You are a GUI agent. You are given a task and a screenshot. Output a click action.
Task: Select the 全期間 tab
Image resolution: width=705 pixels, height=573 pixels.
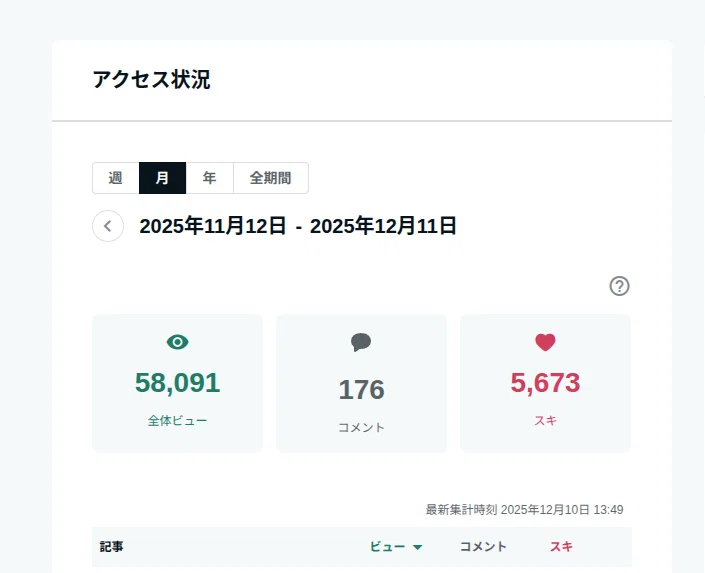point(271,178)
